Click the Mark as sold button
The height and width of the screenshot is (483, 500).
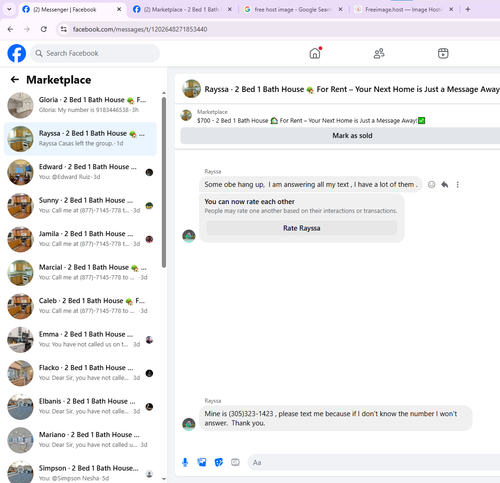tap(340, 135)
